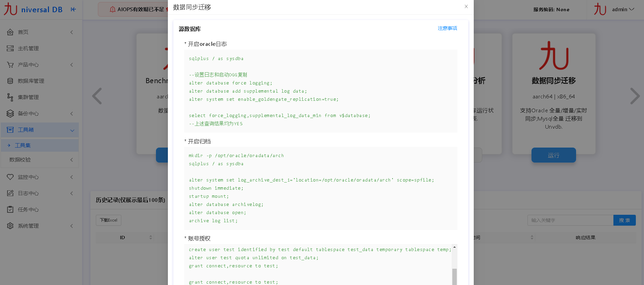
Task: Click the shopping cart product center icon
Action: pos(10,65)
